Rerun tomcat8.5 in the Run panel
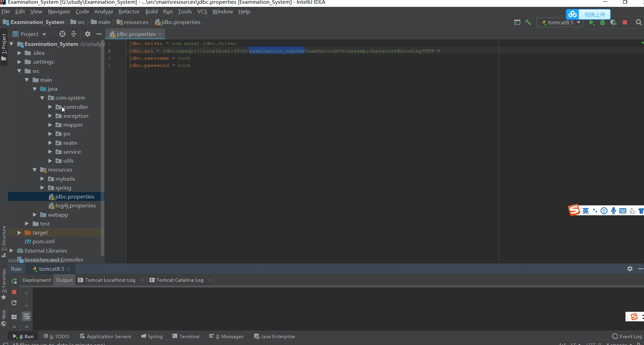 pos(14,281)
